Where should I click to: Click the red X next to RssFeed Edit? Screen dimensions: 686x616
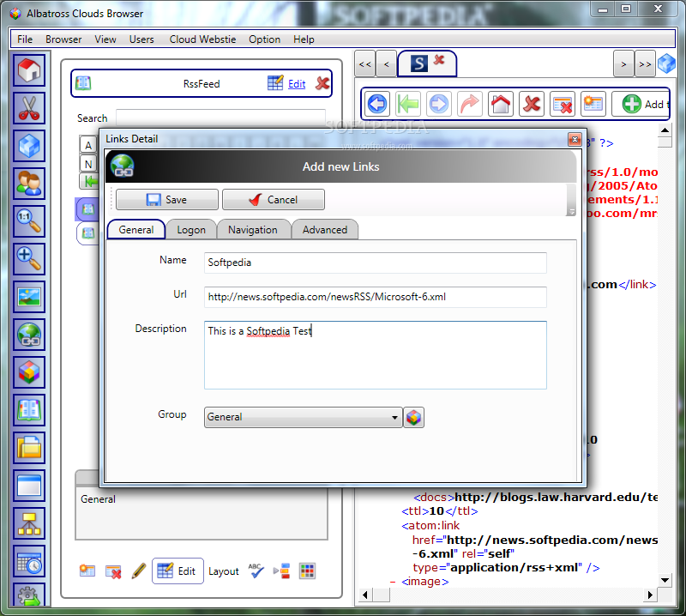pos(322,83)
